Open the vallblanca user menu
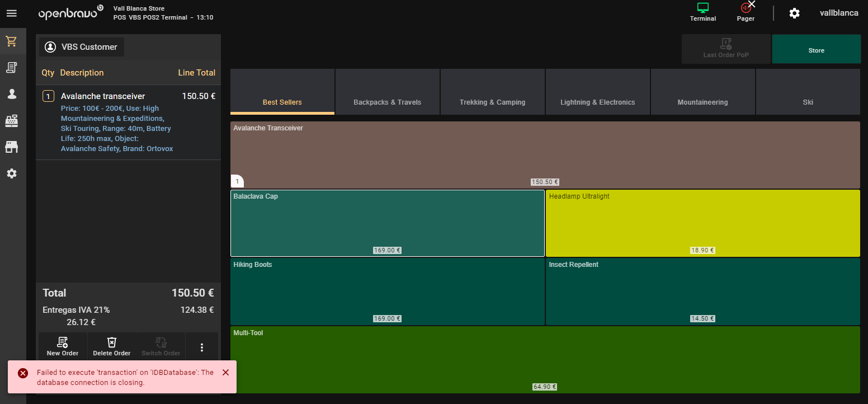 click(838, 13)
